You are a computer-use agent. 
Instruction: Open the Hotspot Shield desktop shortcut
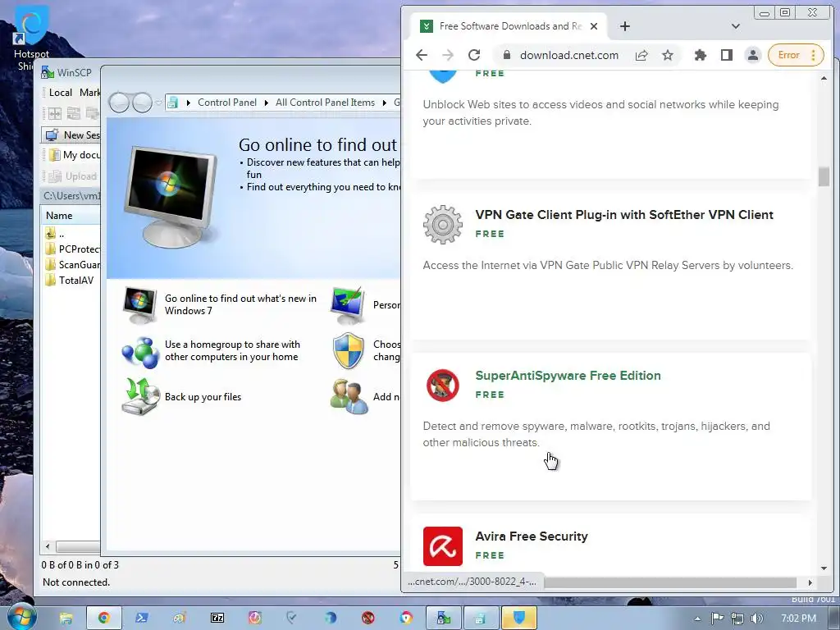pyautogui.click(x=31, y=38)
